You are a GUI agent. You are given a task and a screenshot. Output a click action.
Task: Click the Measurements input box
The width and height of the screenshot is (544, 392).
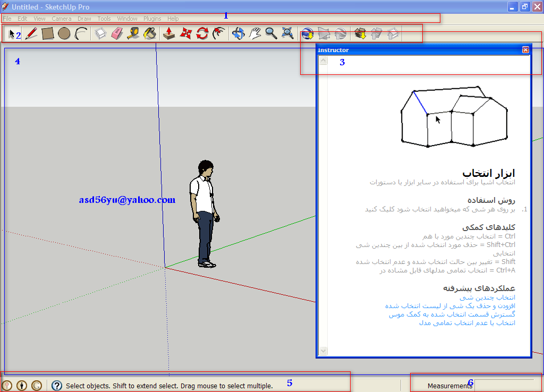click(x=505, y=386)
